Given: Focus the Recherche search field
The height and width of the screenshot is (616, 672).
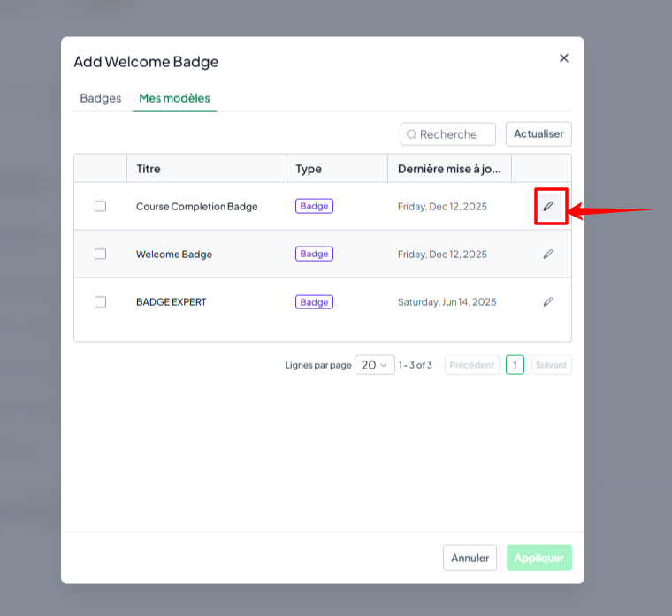Looking at the screenshot, I should 448,134.
